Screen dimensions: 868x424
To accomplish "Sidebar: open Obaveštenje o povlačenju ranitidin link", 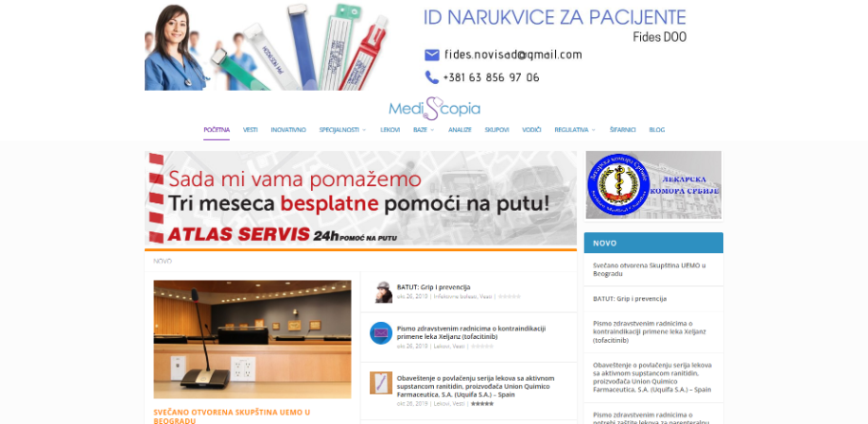I will point(651,377).
